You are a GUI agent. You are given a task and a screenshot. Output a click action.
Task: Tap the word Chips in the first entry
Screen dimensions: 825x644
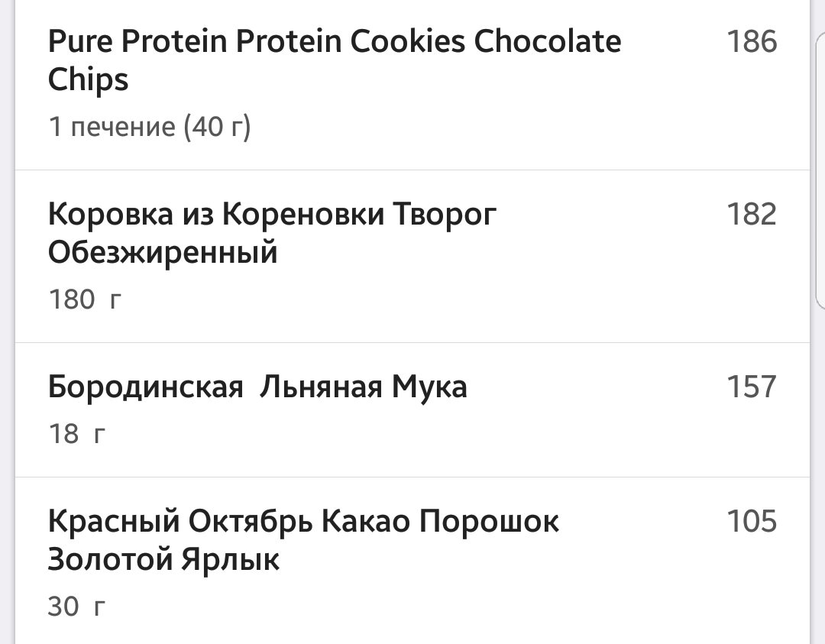tap(89, 79)
